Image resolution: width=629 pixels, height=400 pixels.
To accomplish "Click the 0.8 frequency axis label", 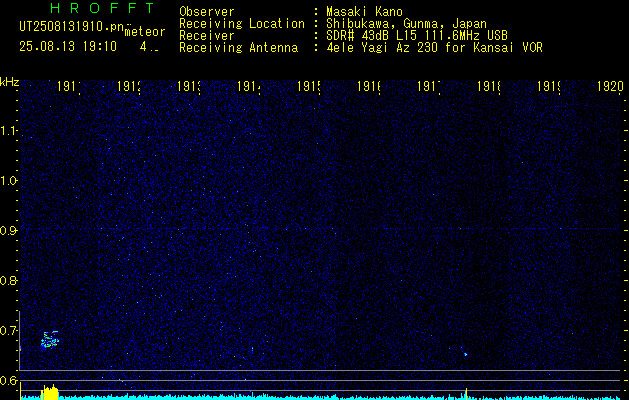I will point(8,280).
